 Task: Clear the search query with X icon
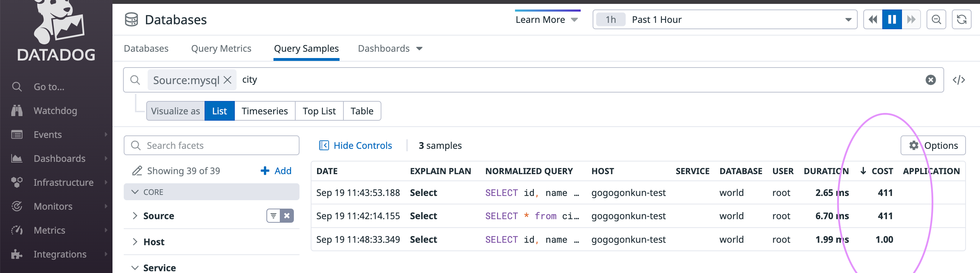point(930,80)
